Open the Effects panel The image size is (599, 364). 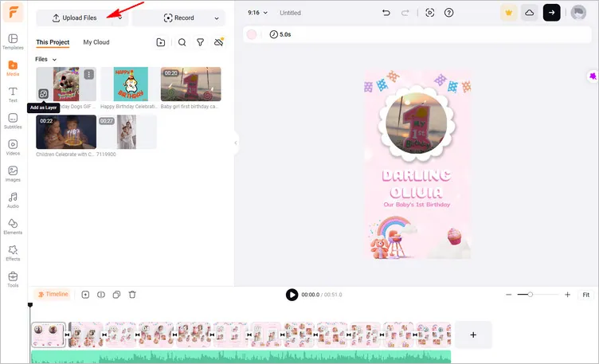13,252
